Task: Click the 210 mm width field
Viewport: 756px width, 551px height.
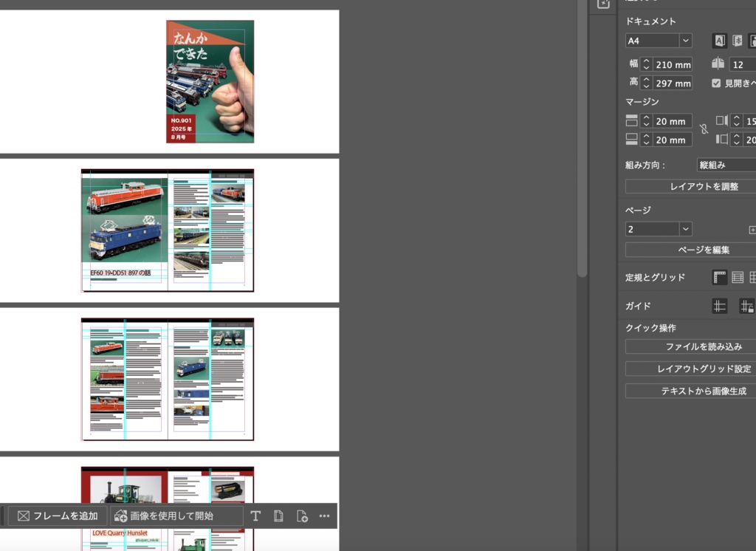Action: click(673, 64)
